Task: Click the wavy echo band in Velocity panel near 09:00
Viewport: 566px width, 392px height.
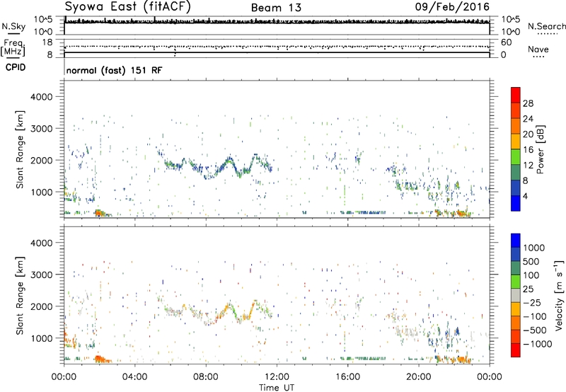Action: click(224, 311)
